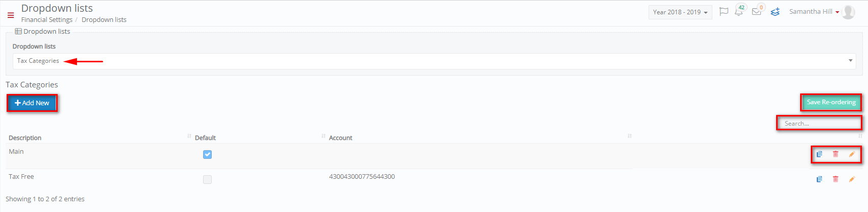Focus the Search input field

[x=820, y=123]
